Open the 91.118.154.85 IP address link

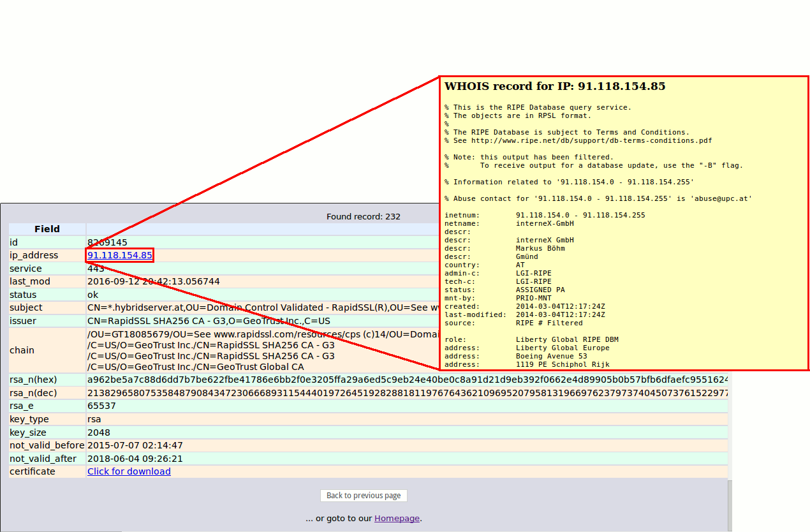(120, 255)
